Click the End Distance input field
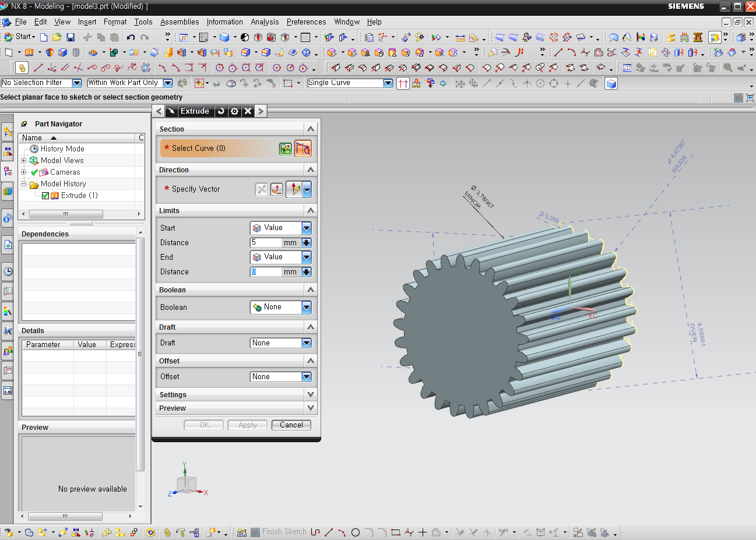Image resolution: width=756 pixels, height=540 pixels. 266,272
